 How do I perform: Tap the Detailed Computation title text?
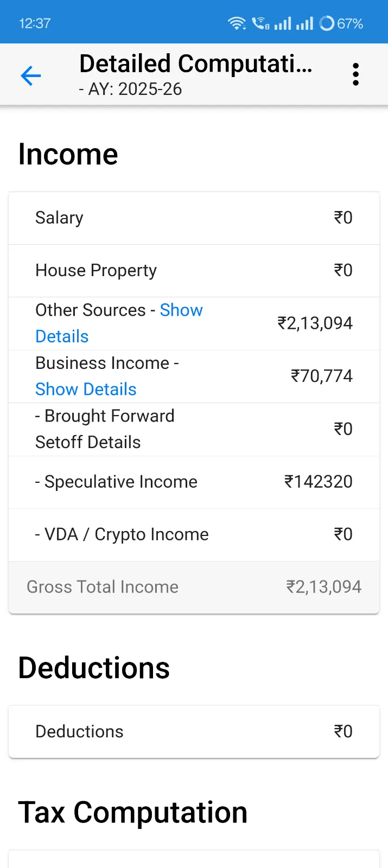(x=195, y=64)
